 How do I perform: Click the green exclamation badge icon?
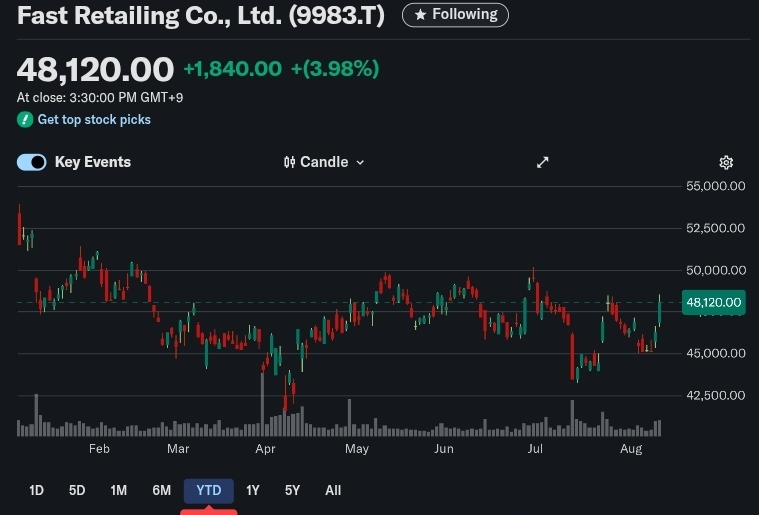pos(25,120)
